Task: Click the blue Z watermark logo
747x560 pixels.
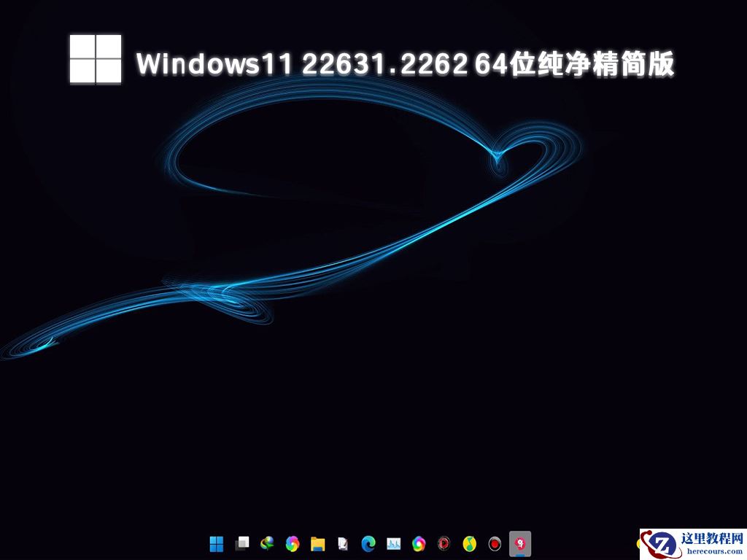Action: [x=662, y=543]
